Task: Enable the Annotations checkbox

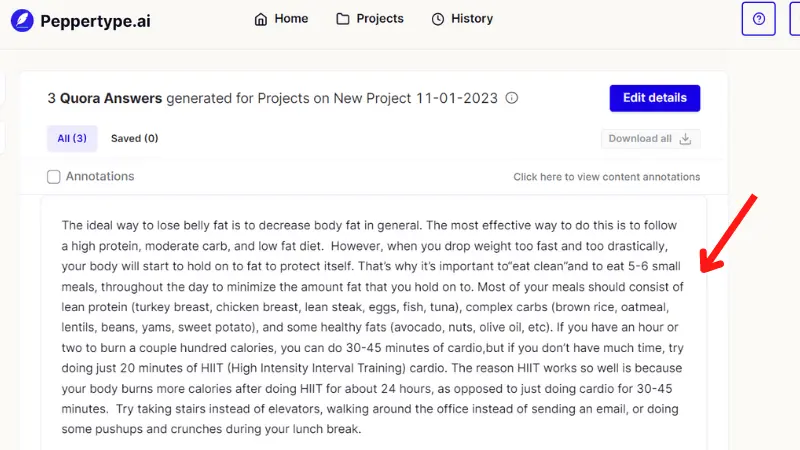Action: (x=54, y=177)
